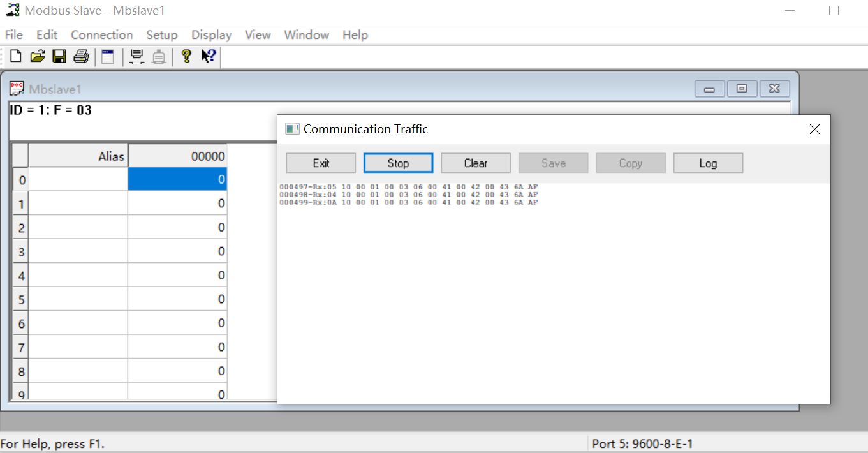Viewport: 868px width, 453px height.
Task: Select the highlighted value cell in row 0
Action: [177, 179]
